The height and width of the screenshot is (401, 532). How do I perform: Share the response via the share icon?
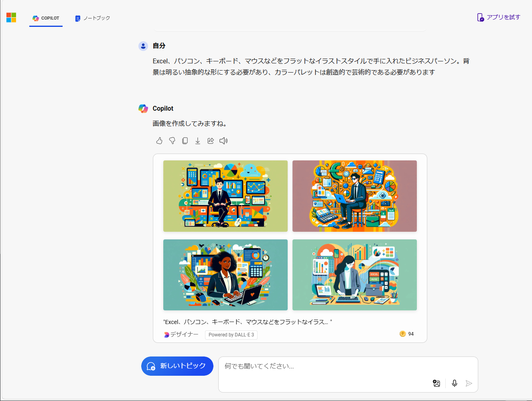click(210, 141)
